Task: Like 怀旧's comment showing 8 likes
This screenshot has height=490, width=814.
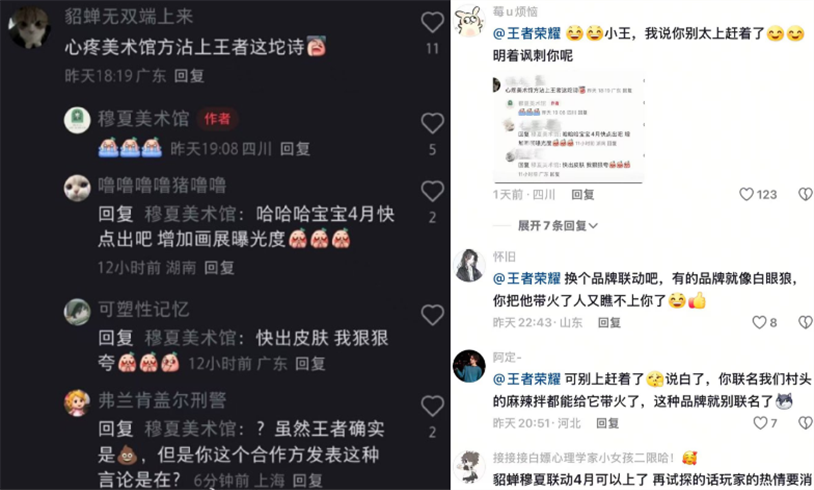Action: coord(759,322)
